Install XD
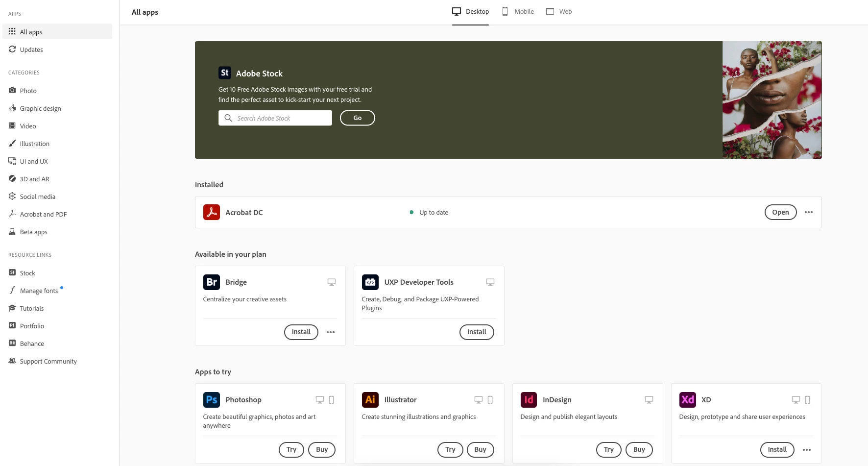 point(777,450)
